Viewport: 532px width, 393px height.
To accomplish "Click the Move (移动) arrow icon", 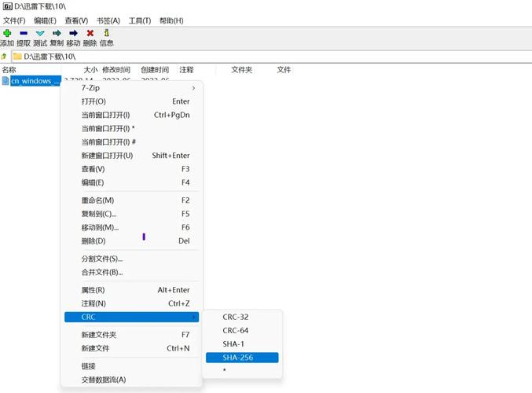I will pyautogui.click(x=73, y=33).
